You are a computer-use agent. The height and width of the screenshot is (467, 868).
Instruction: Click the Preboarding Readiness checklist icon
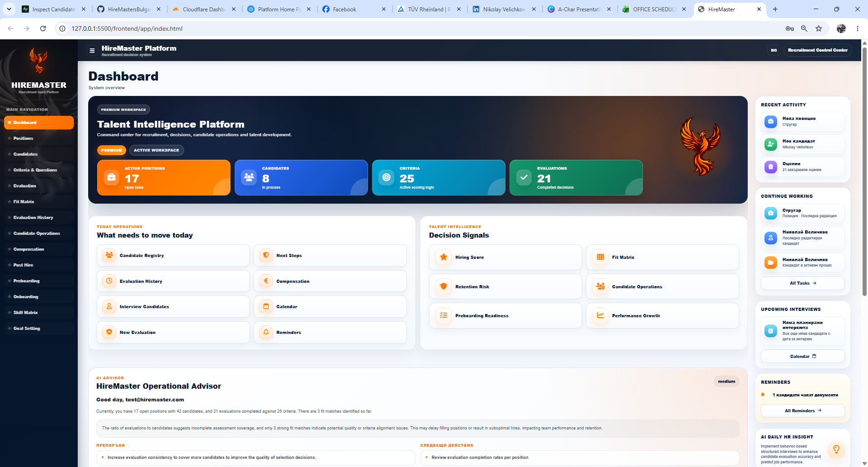(444, 315)
